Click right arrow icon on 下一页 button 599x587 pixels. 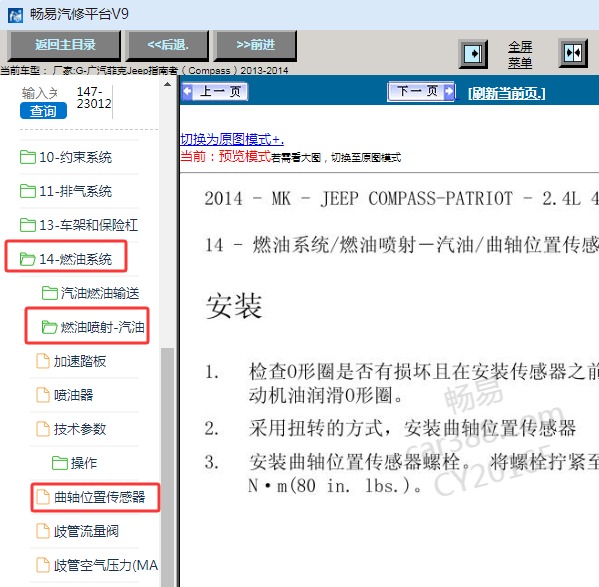tap(449, 91)
